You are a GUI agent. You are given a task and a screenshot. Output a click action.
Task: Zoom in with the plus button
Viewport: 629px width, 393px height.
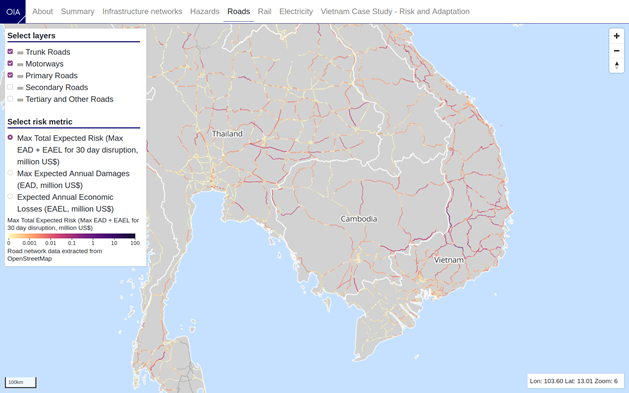[617, 36]
